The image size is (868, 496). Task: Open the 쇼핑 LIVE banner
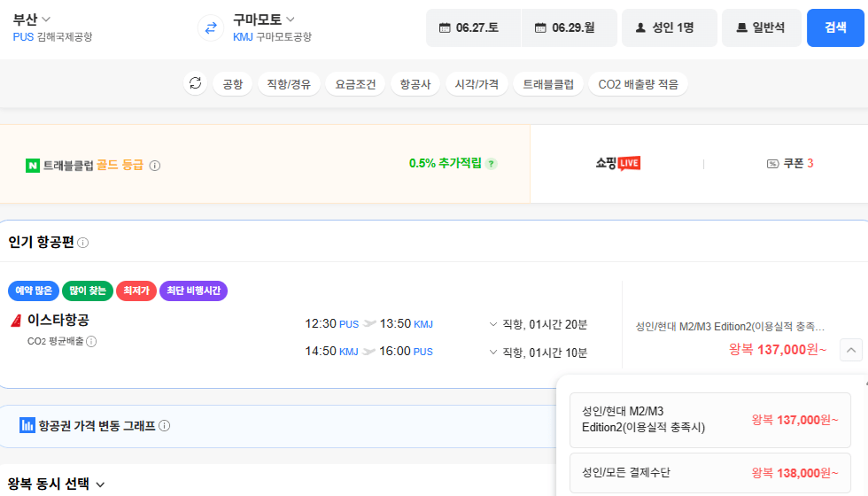point(618,163)
